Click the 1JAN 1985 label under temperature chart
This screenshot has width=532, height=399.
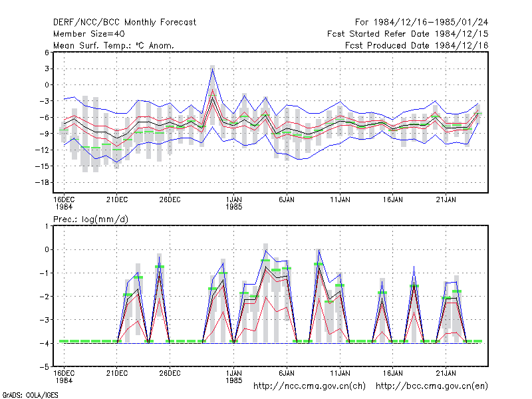point(234,203)
